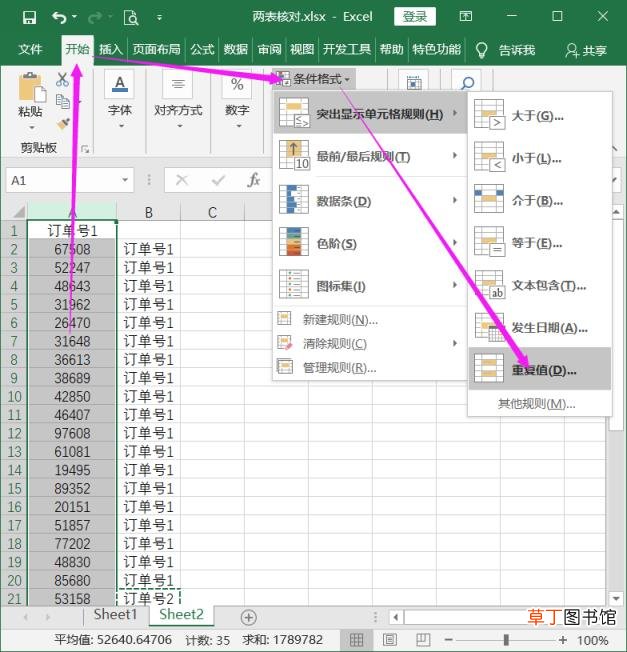Click cell containing 67508
Screen dimensions: 627x652
coord(72,249)
